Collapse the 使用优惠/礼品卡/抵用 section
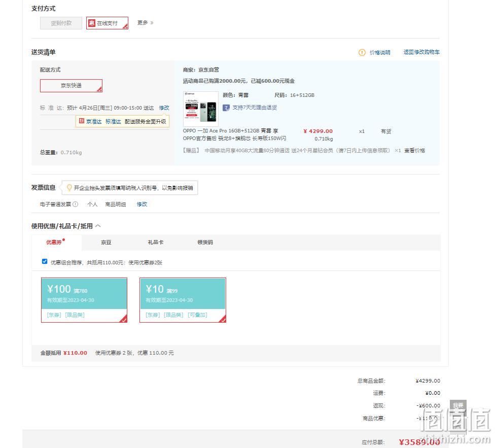This screenshot has height=448, width=495. coord(98,226)
